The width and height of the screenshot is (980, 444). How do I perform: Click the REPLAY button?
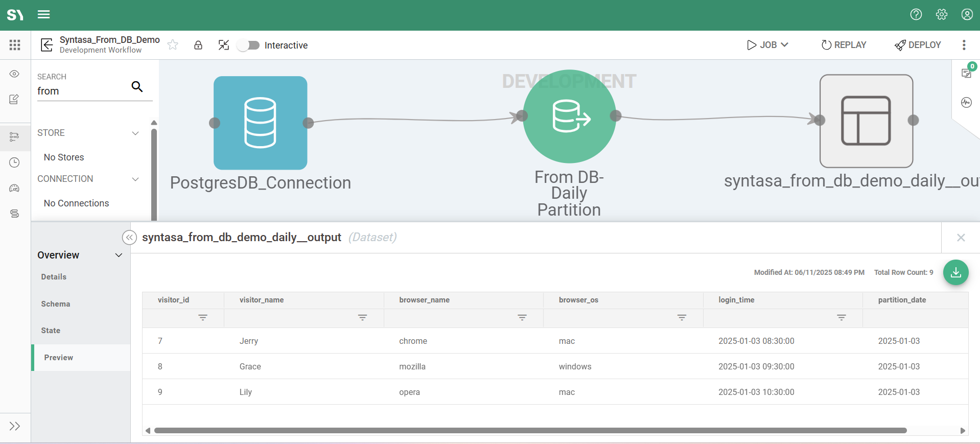point(844,45)
